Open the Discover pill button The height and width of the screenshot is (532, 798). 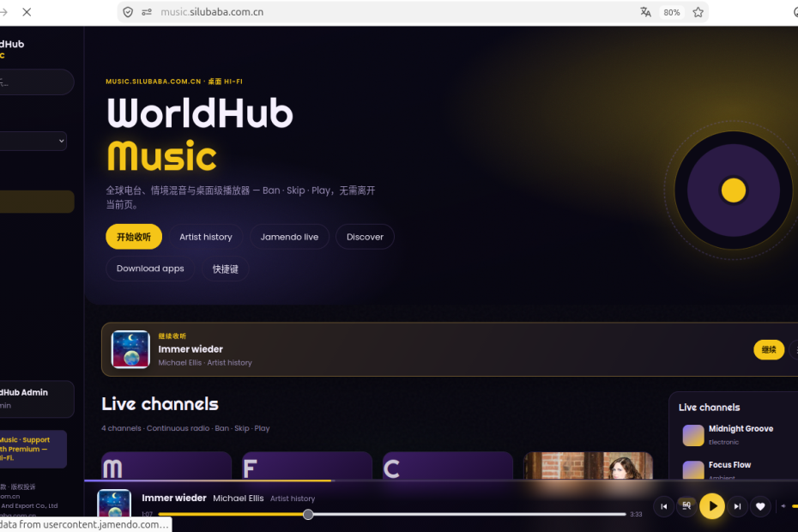pyautogui.click(x=365, y=237)
